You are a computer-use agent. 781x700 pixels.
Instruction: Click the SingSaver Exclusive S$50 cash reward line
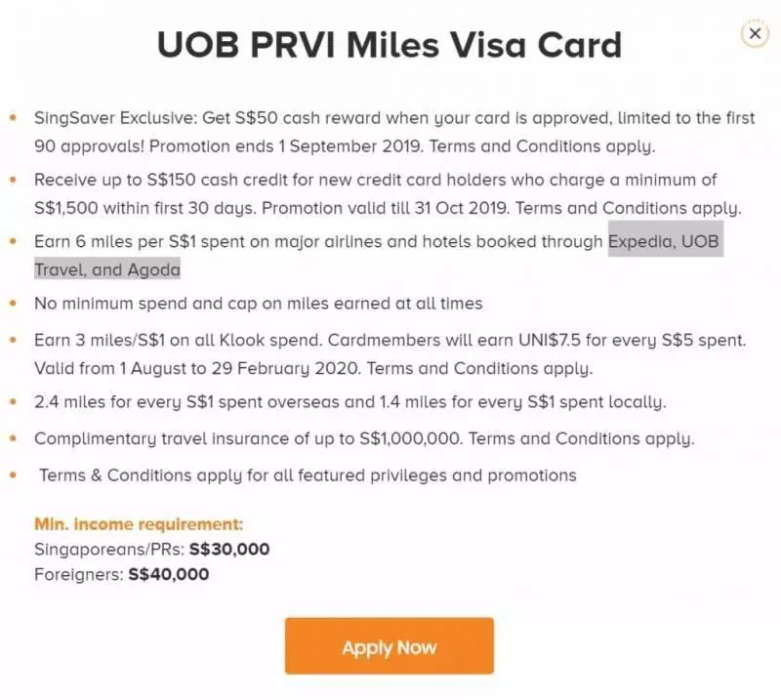pyautogui.click(x=394, y=117)
